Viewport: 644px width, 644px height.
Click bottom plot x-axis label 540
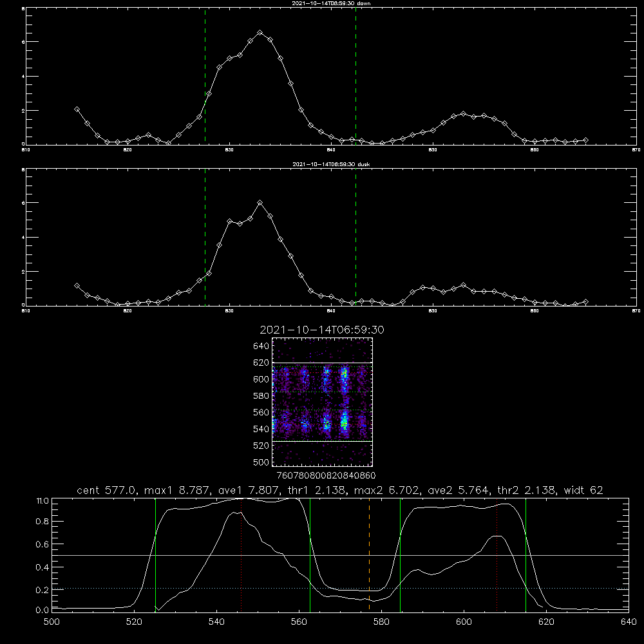(x=216, y=622)
